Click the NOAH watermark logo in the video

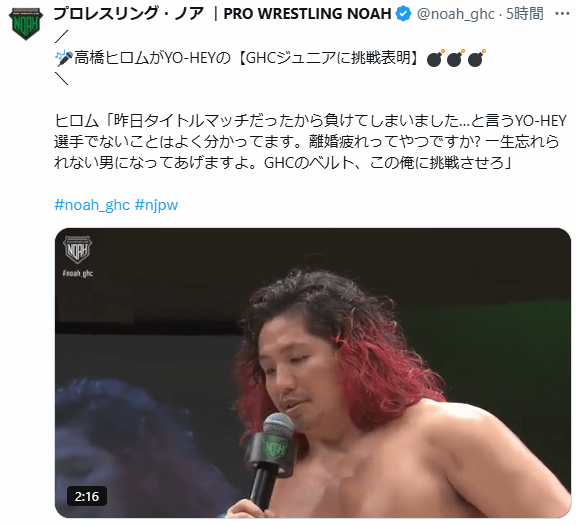click(x=77, y=249)
